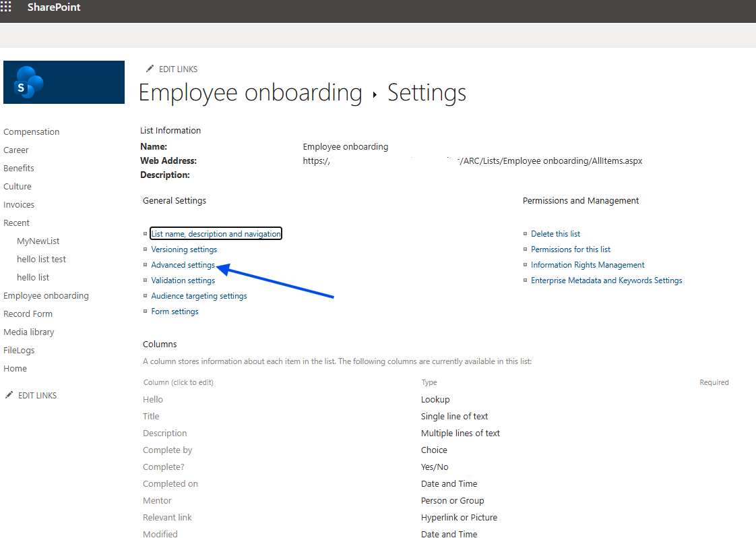The image size is (756, 538).
Task: Open Enterprise Metadata and Keywords Settings
Action: pos(606,280)
